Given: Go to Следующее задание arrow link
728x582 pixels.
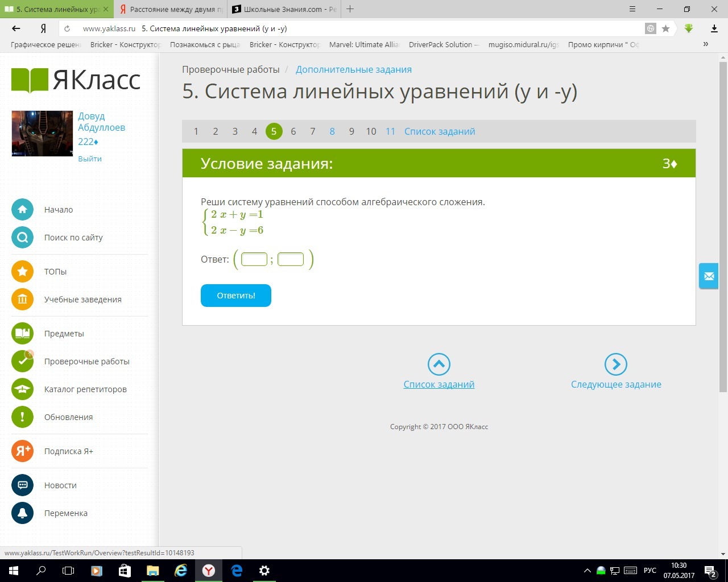Looking at the screenshot, I should point(615,365).
